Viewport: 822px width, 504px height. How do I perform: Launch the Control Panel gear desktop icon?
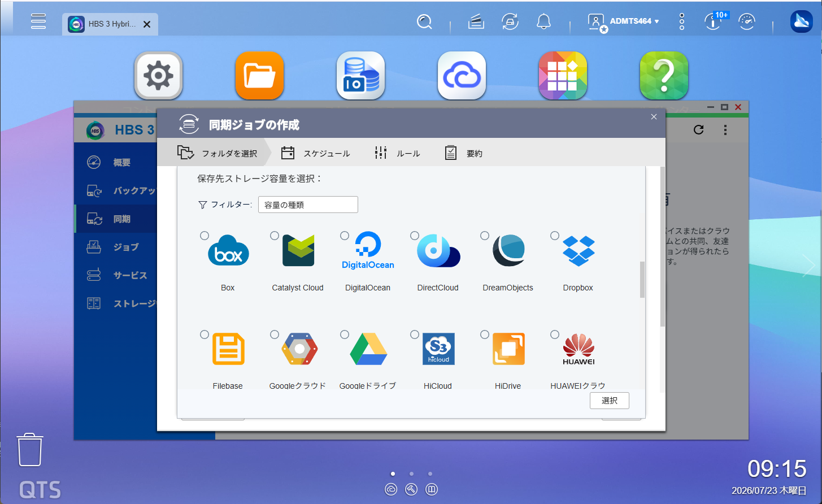pos(158,76)
